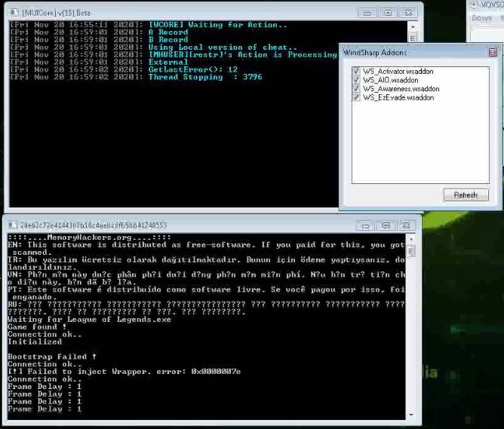Click 'Waiting for League of Legends.exe' line

(x=89, y=320)
